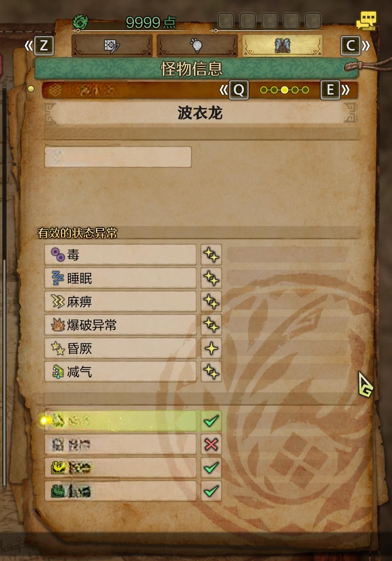Select the 毒 poison status row
Screen dimensions: 392x561
click(x=120, y=255)
